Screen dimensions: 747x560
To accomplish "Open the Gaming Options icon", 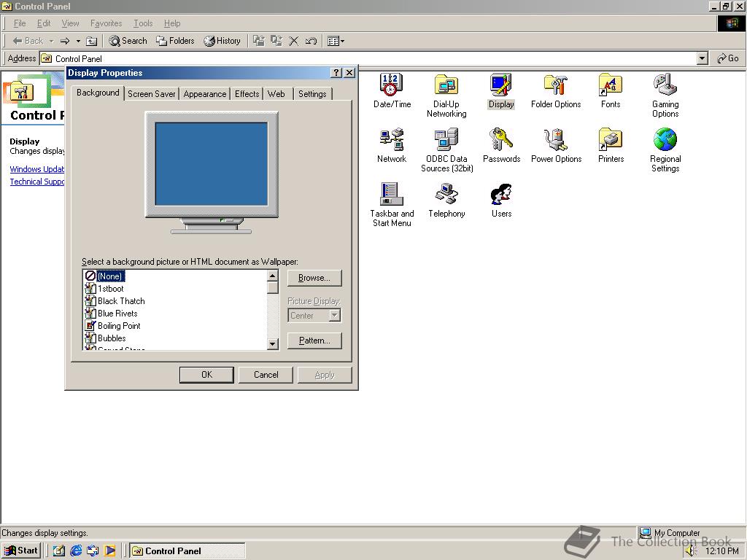I will click(x=665, y=96).
